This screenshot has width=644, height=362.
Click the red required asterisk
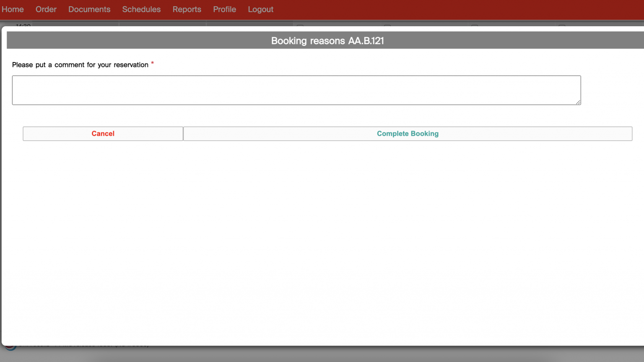point(152,64)
